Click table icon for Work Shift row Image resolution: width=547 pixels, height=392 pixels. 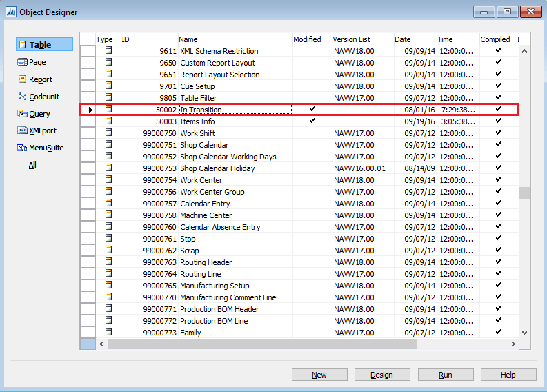(108, 133)
